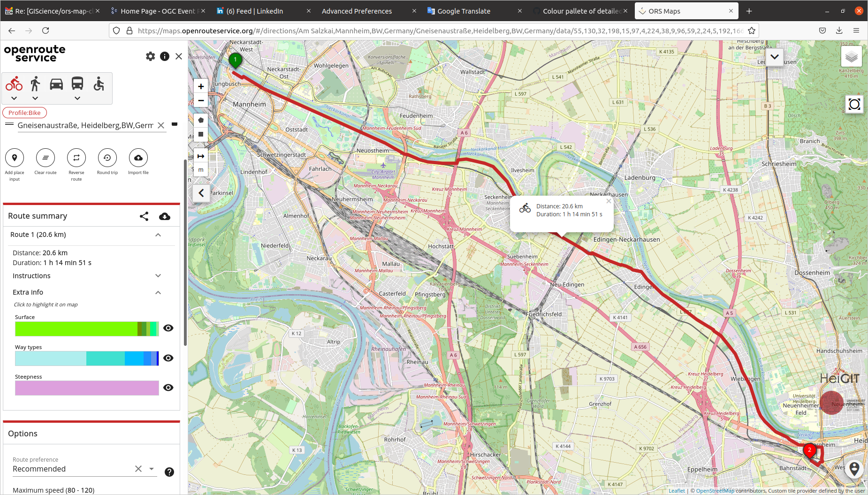Viewport: 868px width, 495px height.
Task: Select the draw polygon tool
Action: tap(201, 120)
